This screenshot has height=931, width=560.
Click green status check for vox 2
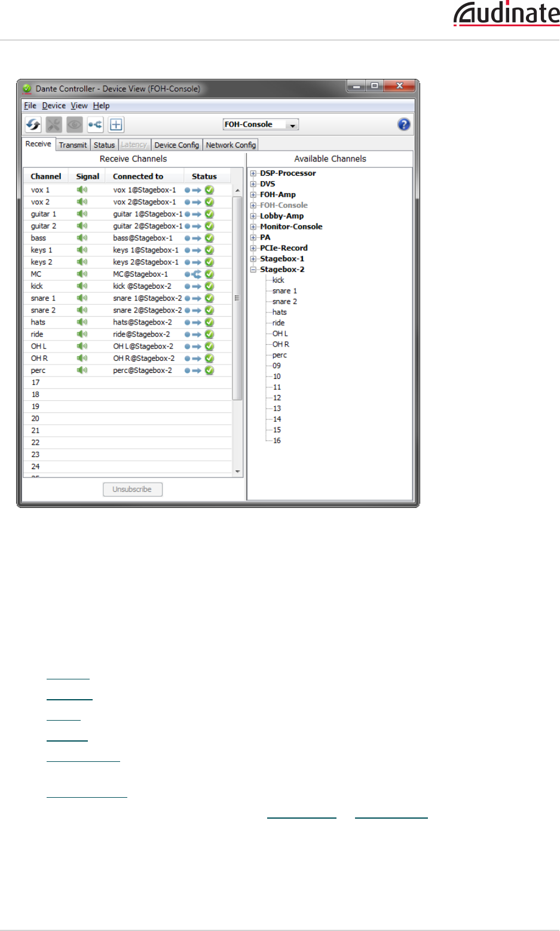[x=209, y=202]
